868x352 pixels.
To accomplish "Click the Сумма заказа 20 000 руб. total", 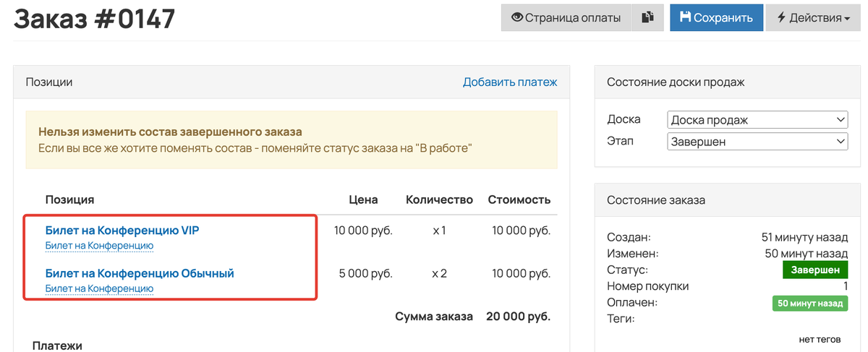I will (472, 317).
